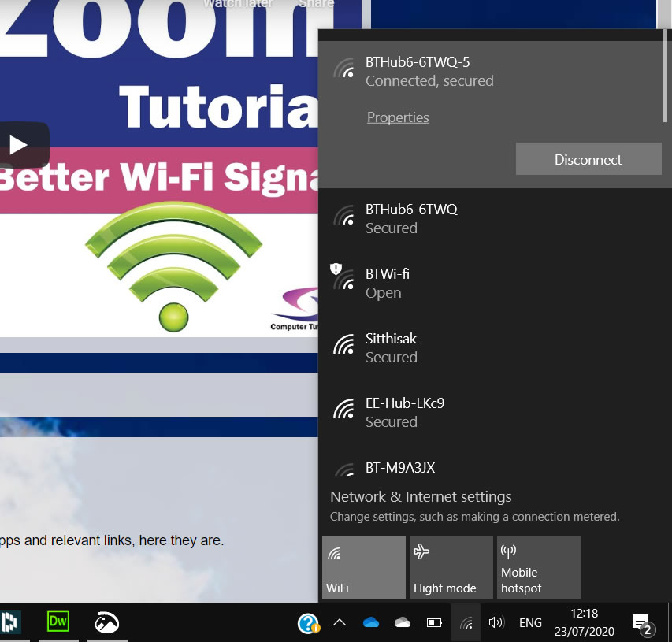Select the BTWi-fi open network name
This screenshot has height=642, width=672.
click(x=388, y=274)
